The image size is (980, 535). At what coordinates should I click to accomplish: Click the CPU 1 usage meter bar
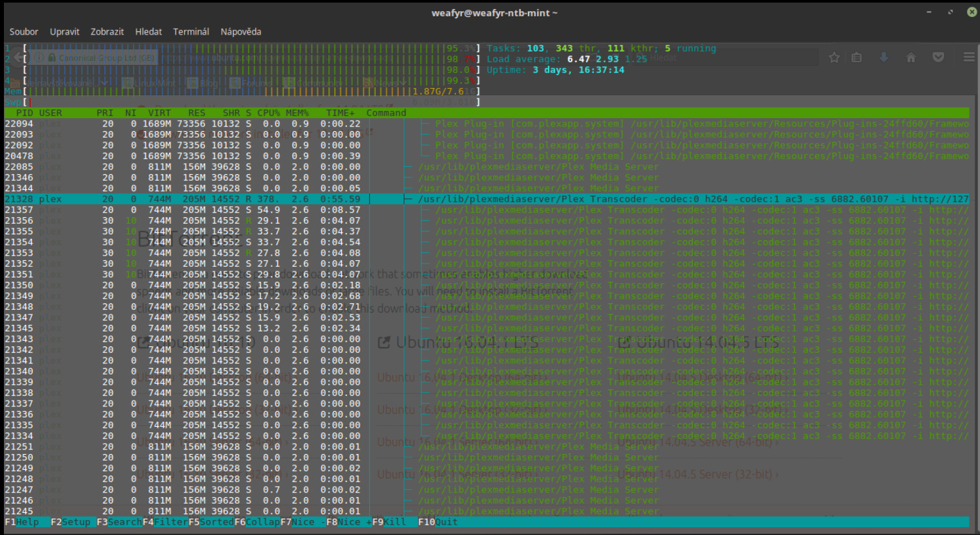(251, 48)
